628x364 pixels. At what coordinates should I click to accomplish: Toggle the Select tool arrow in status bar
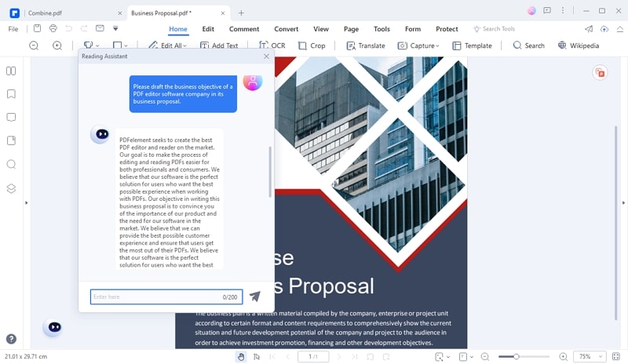coord(257,356)
